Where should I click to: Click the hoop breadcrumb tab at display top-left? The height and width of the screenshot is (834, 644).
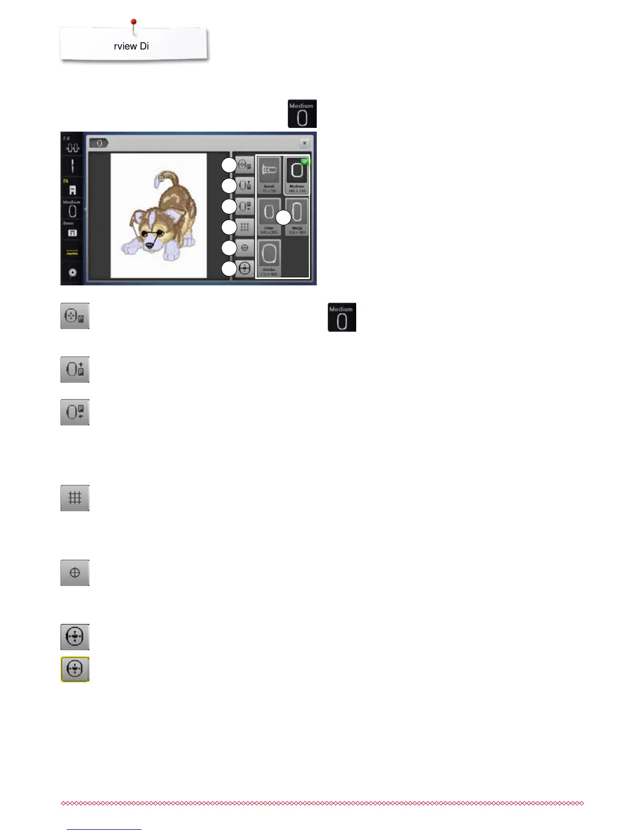point(99,143)
